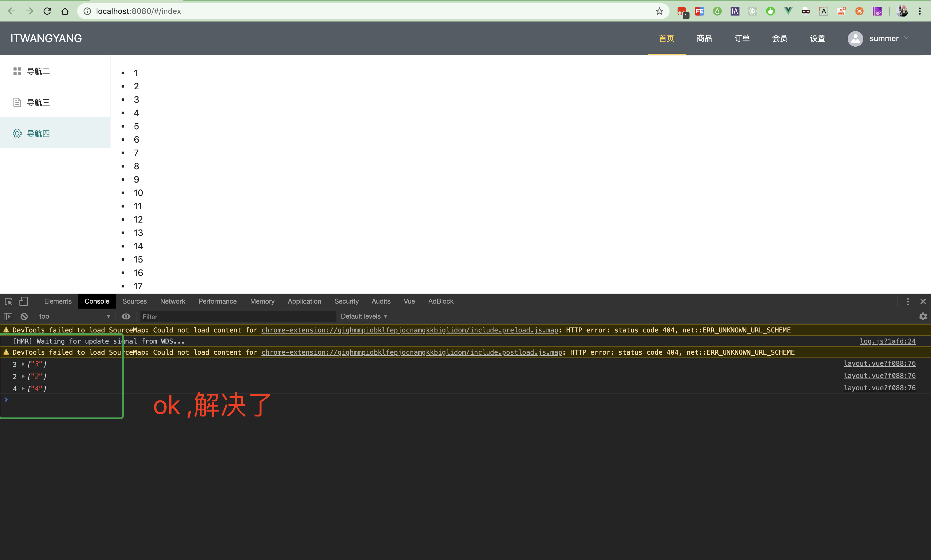The width and height of the screenshot is (931, 560).
Task: Open the DevTools three-dot menu
Action: point(908,302)
